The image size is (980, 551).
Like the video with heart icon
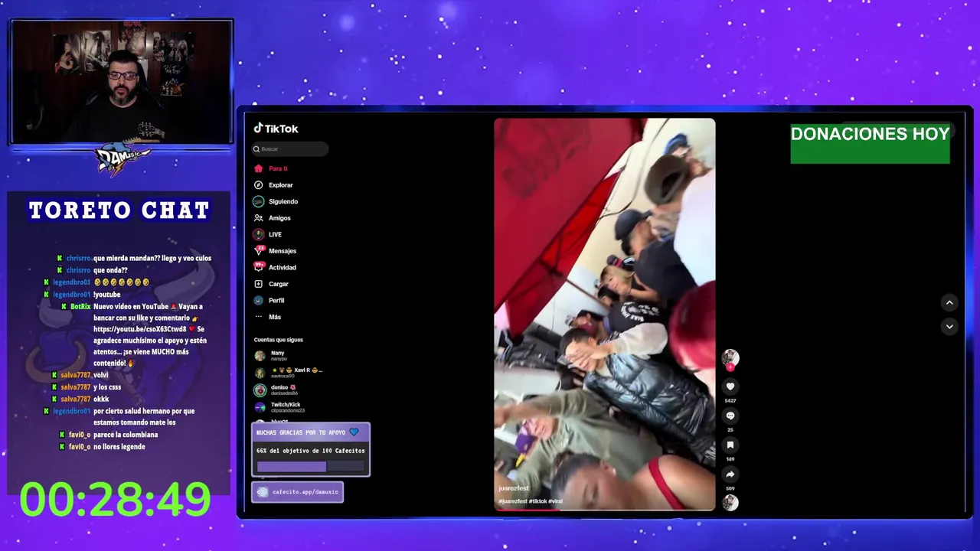[730, 386]
